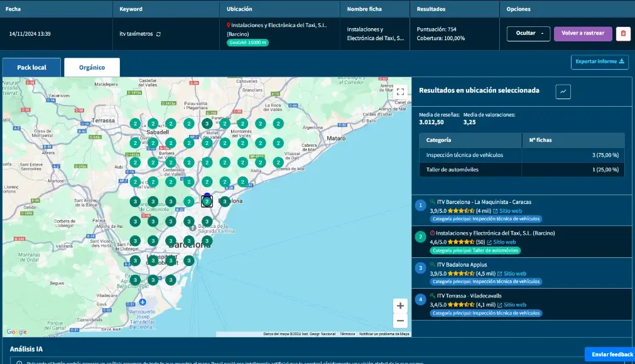
Task: Click the red trash delete icon
Action: (623, 34)
